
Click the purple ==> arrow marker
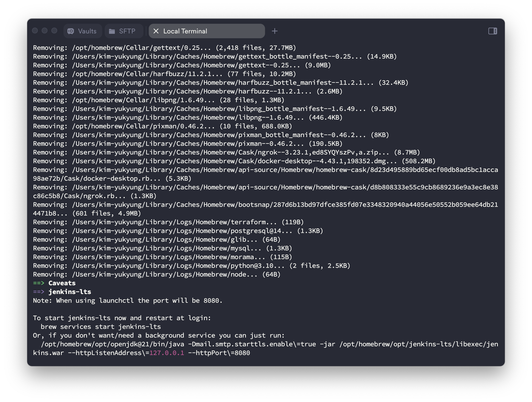[x=39, y=292]
